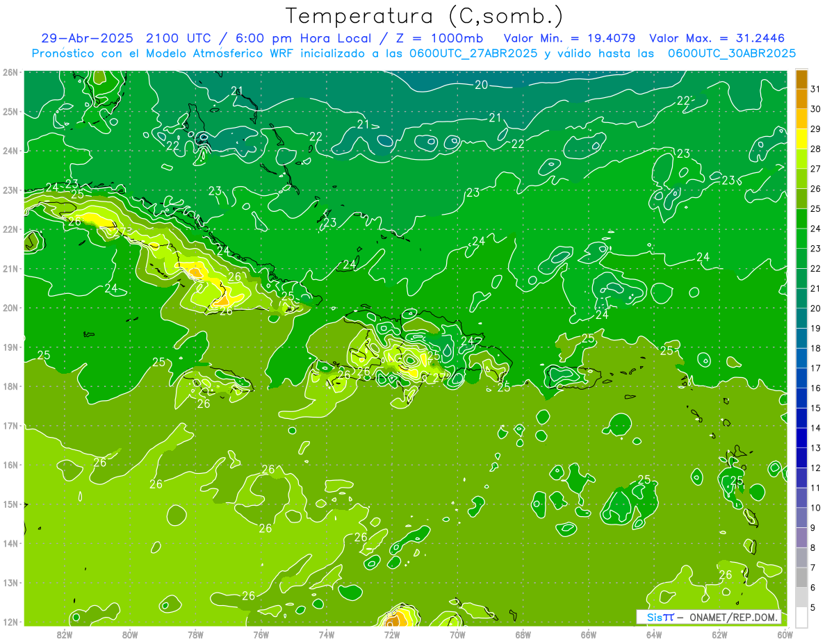Click latitude axis label '22N'

tap(10, 229)
